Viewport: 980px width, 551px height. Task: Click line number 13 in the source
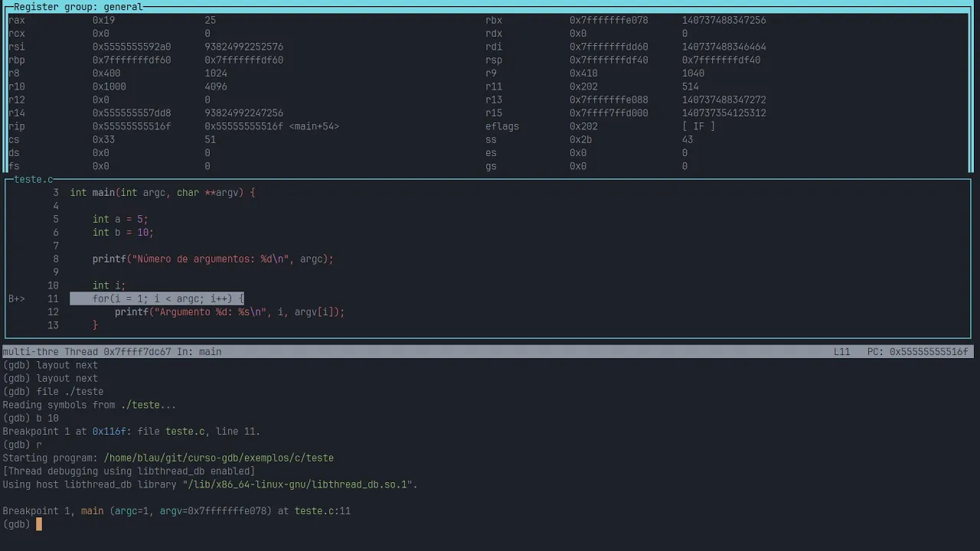53,325
